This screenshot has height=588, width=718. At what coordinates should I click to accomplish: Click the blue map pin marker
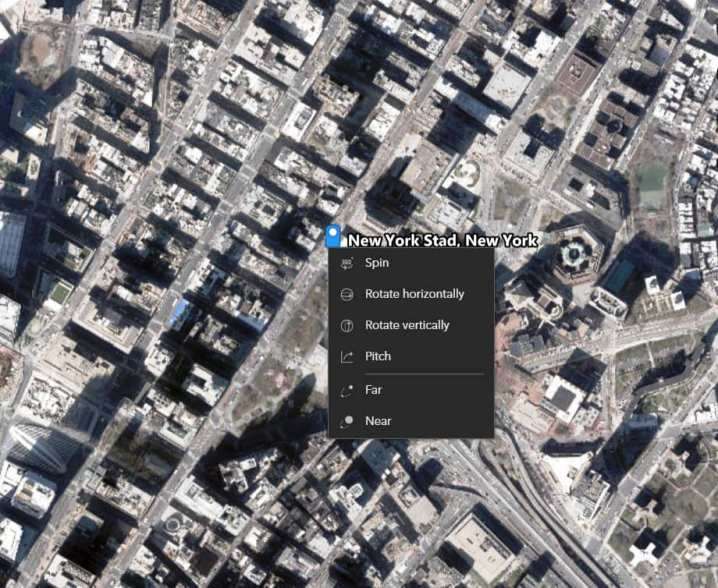[333, 236]
